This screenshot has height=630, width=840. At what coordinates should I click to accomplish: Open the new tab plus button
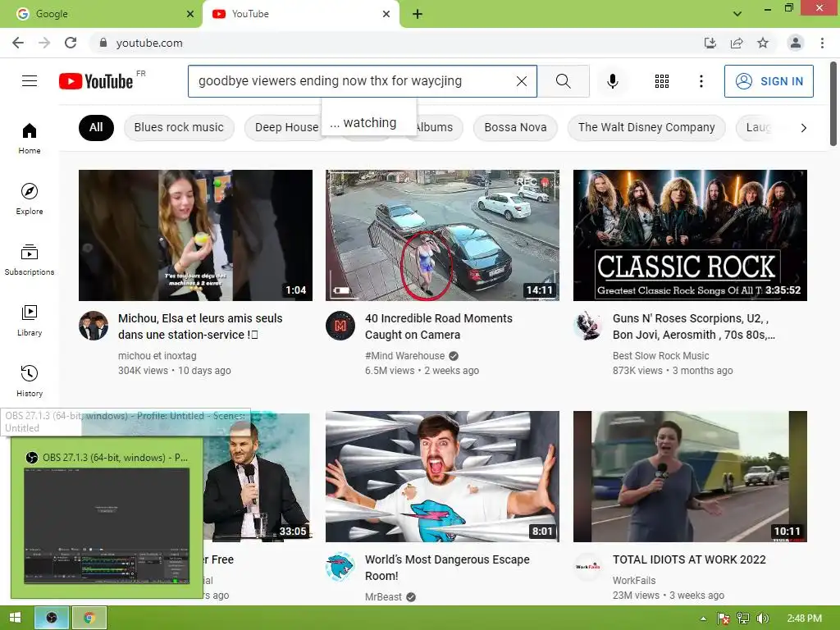418,14
